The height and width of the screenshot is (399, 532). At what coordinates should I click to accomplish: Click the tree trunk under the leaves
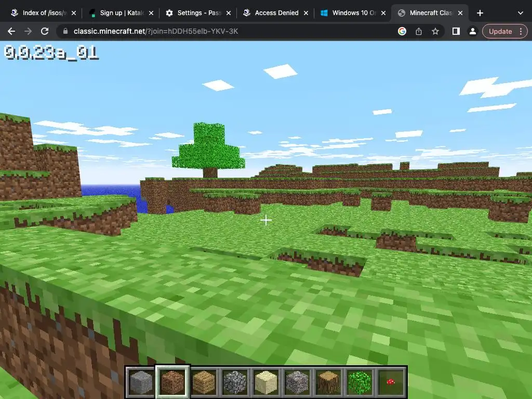tap(210, 172)
